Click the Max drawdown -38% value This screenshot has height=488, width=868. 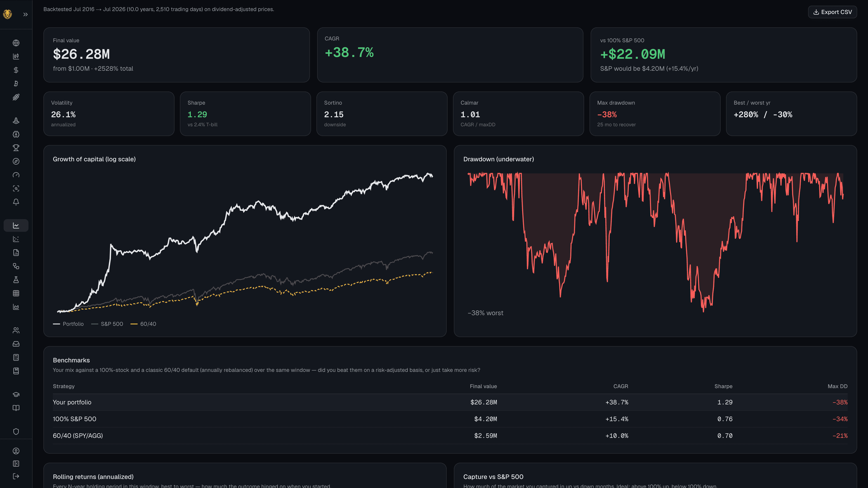tap(607, 115)
